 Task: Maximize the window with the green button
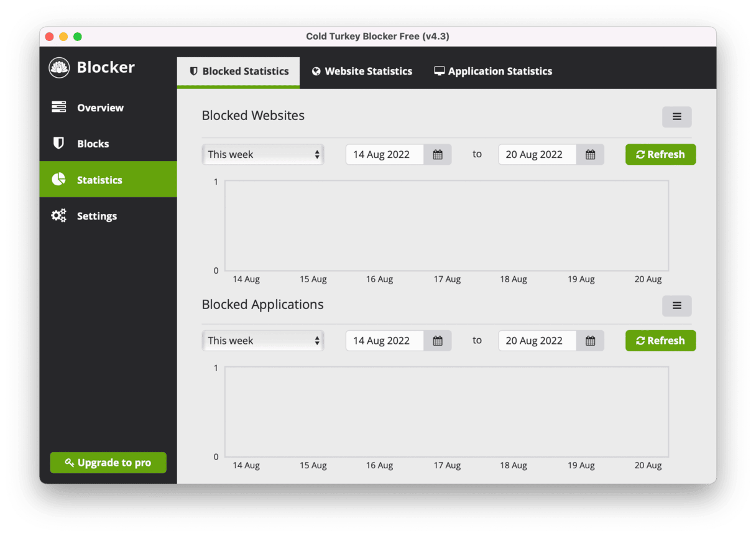[78, 37]
